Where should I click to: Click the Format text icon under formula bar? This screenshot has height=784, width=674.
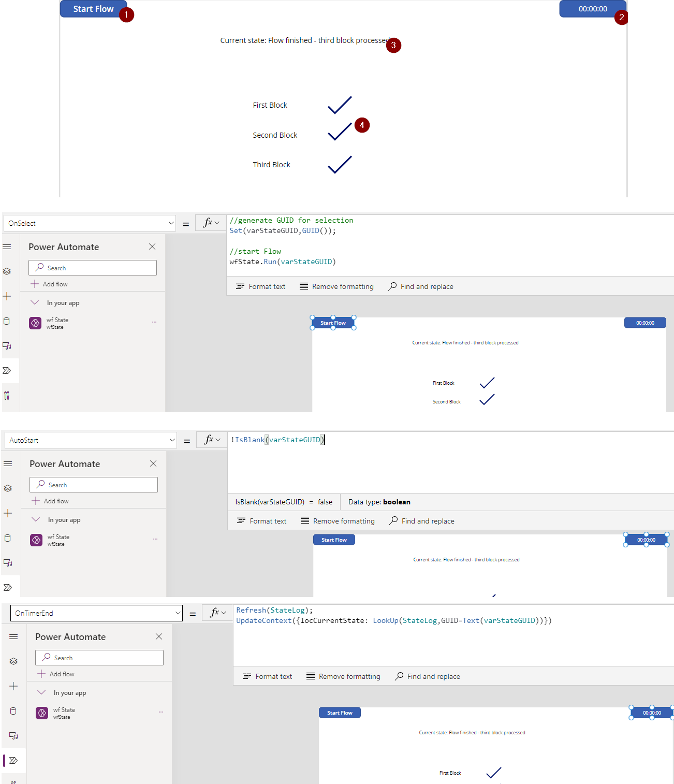(x=241, y=286)
